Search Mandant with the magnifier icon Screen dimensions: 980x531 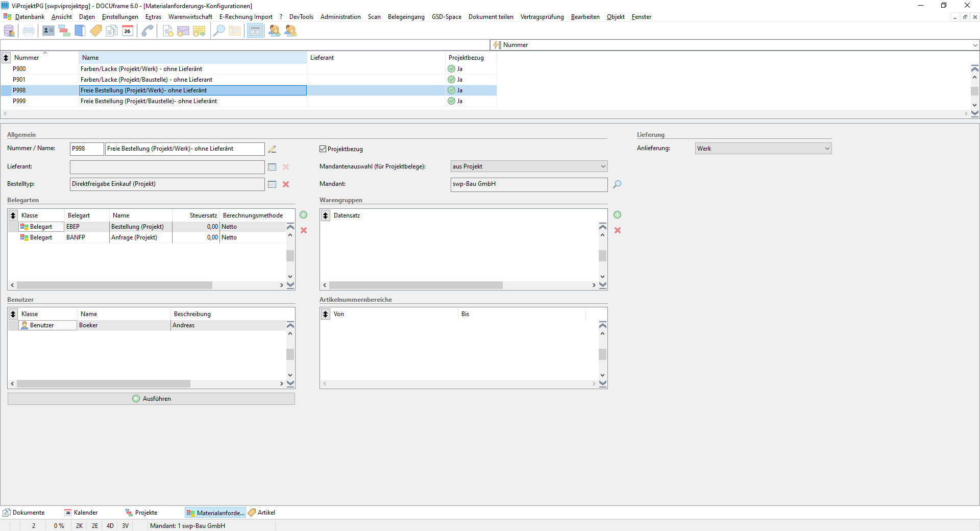[x=617, y=184]
